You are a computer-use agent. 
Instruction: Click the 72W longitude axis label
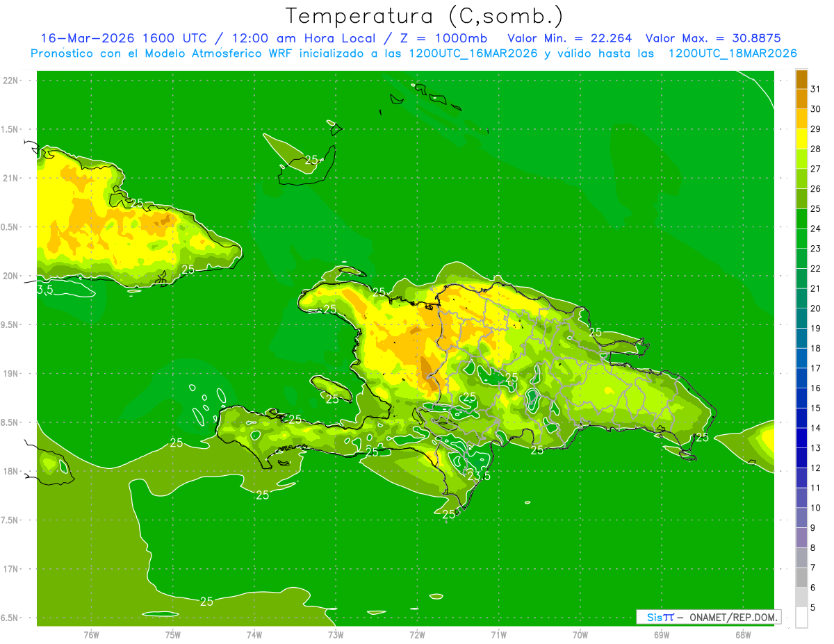pyautogui.click(x=417, y=635)
